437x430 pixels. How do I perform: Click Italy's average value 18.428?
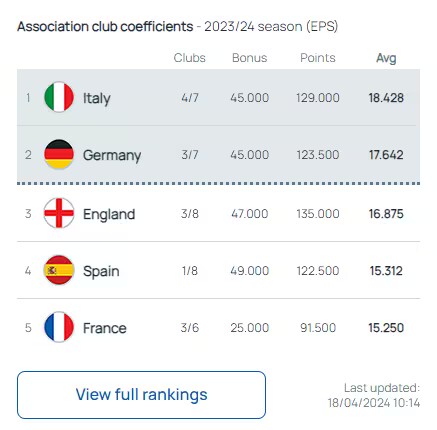(386, 98)
